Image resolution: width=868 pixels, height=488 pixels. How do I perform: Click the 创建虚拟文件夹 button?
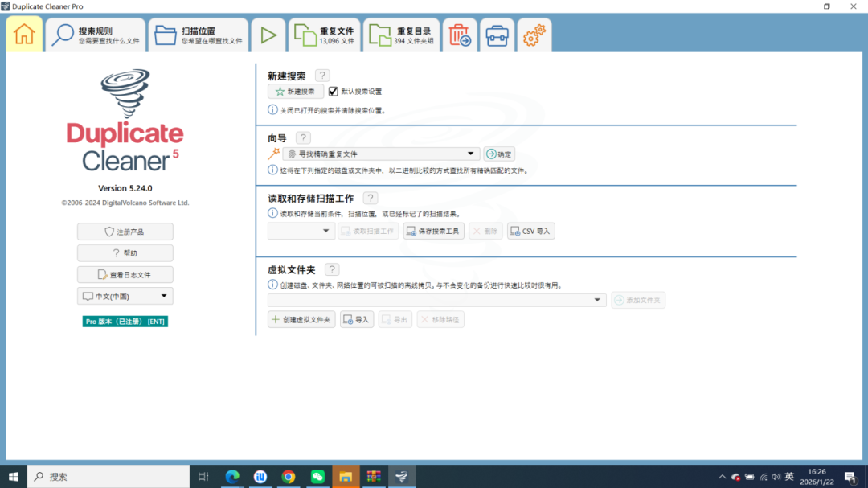point(301,320)
